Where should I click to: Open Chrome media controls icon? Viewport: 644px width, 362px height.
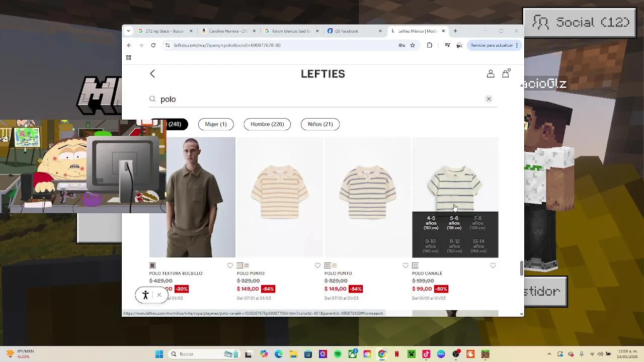(x=447, y=45)
